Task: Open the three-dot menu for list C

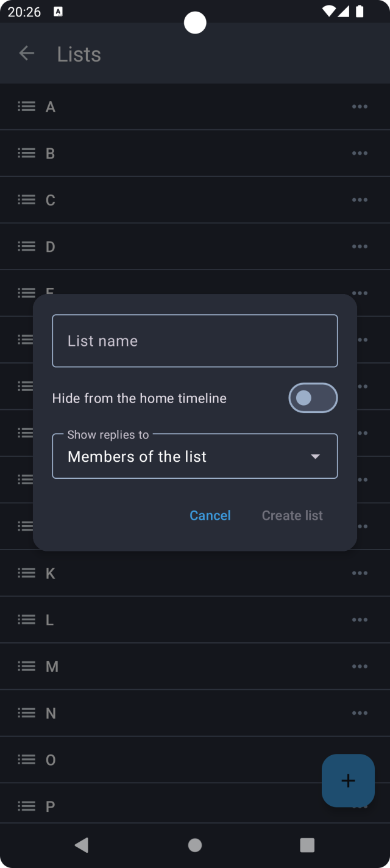Action: coord(360,200)
